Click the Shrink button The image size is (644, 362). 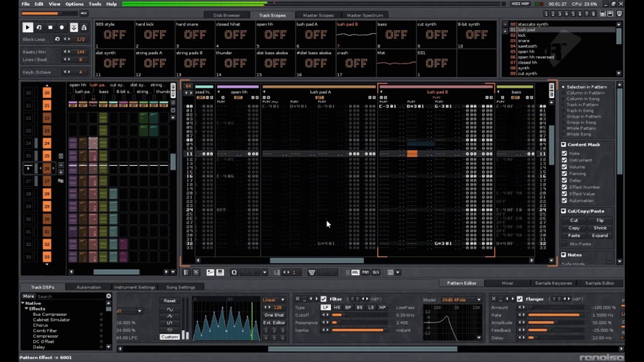(600, 228)
